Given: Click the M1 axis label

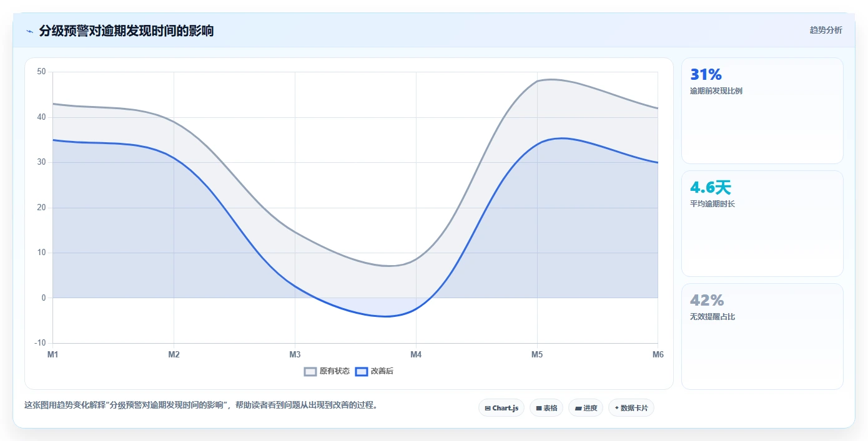Looking at the screenshot, I should coord(53,354).
